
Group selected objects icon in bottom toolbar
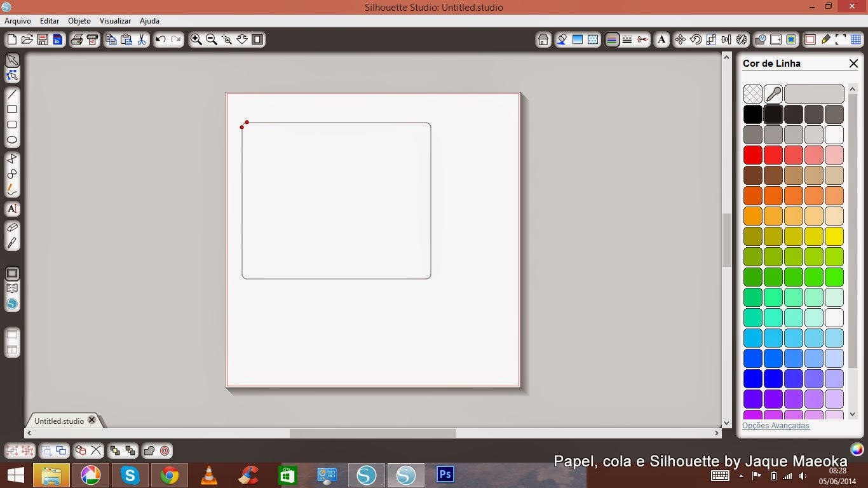[x=11, y=451]
